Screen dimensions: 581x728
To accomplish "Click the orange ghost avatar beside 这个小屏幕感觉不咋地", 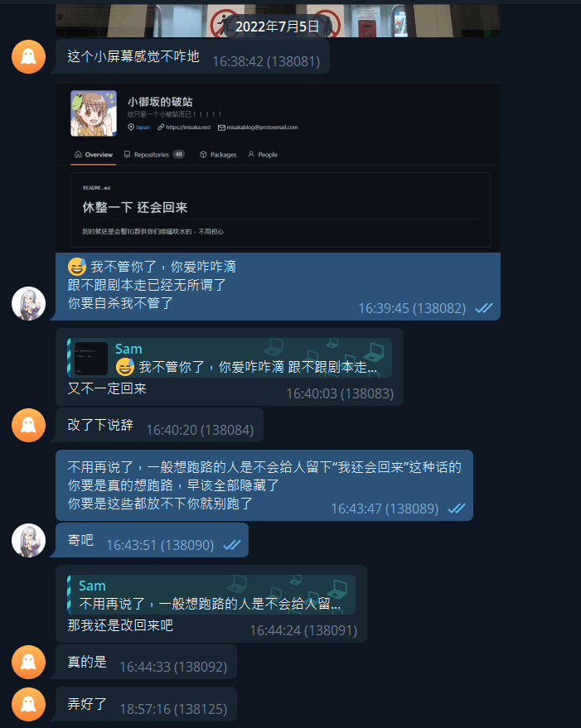I will [x=28, y=56].
